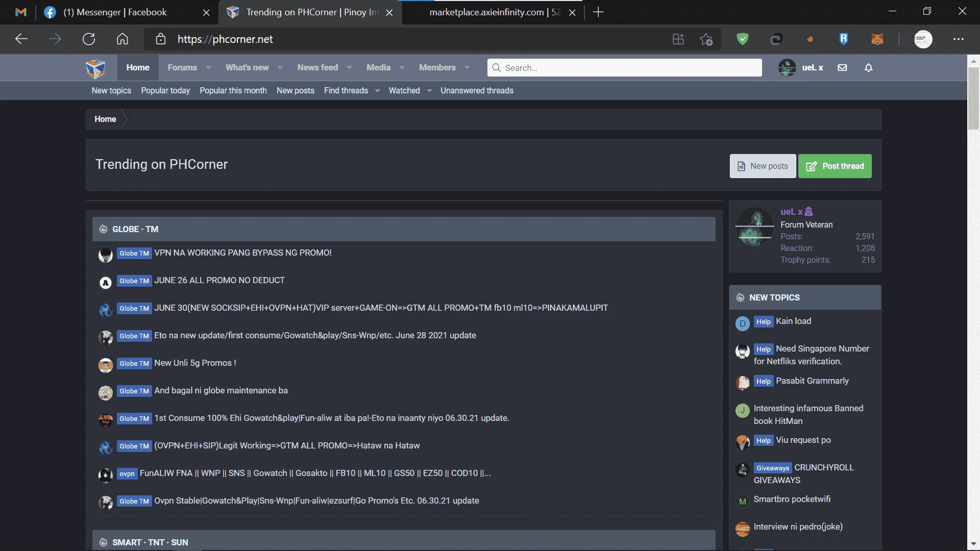Click the GLOBE · TM section icon
Image resolution: width=980 pixels, height=551 pixels.
click(103, 229)
